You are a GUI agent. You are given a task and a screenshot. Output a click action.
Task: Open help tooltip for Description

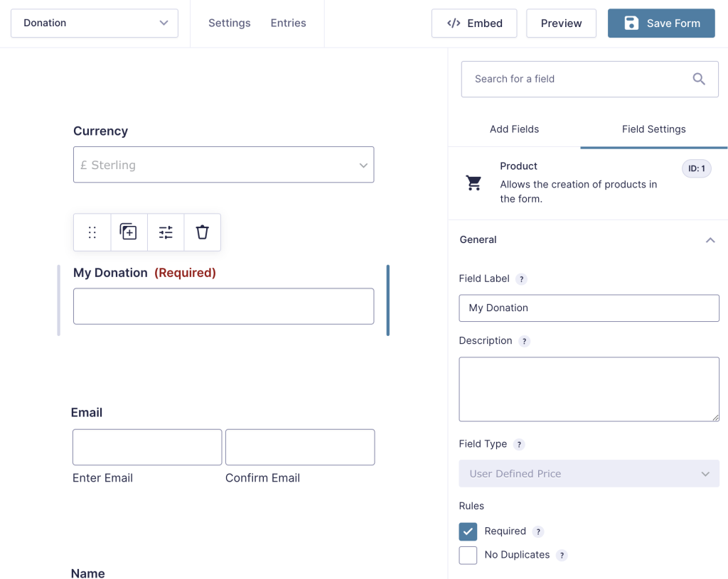click(524, 342)
